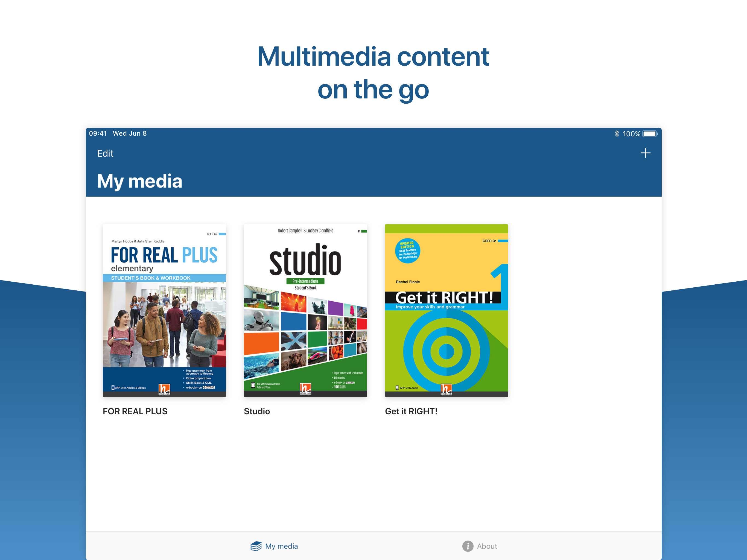
Task: Select the Get it RIGHT! title label
Action: pyautogui.click(x=411, y=411)
